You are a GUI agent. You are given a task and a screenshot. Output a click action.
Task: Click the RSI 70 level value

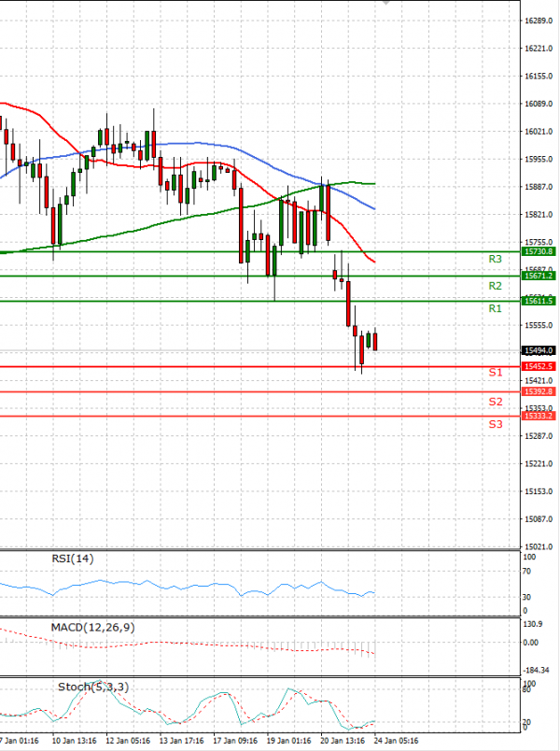point(526,572)
